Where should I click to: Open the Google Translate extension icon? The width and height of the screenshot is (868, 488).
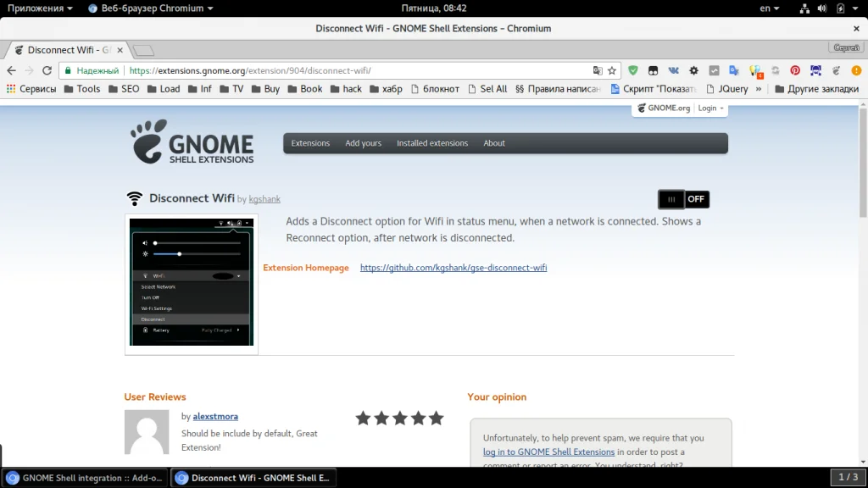coord(734,71)
